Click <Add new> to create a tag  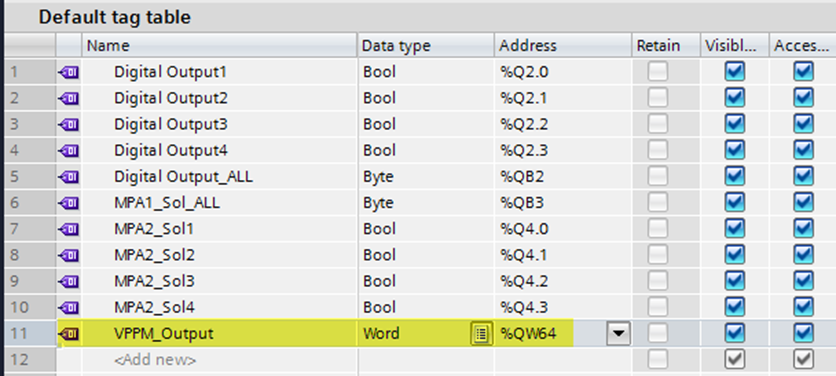155,360
